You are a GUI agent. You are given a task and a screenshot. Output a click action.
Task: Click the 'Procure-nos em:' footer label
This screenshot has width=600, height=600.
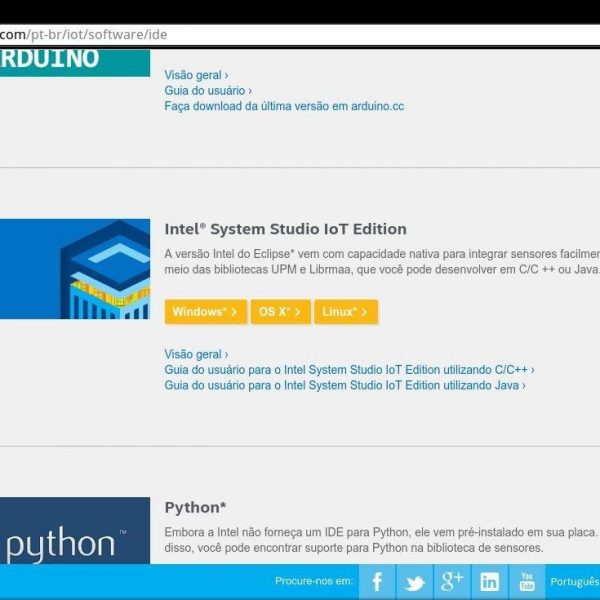pyautogui.click(x=314, y=581)
